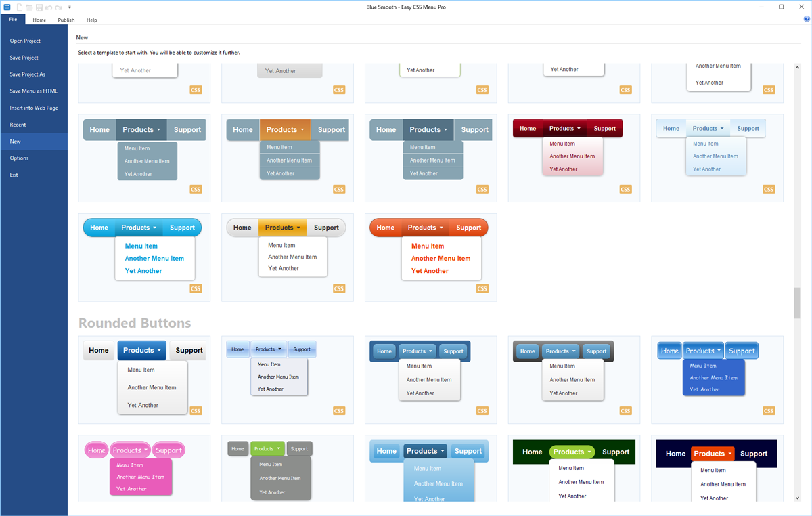Click the Open folder quick access icon
Image resolution: width=812 pixels, height=516 pixels.
(x=29, y=7)
